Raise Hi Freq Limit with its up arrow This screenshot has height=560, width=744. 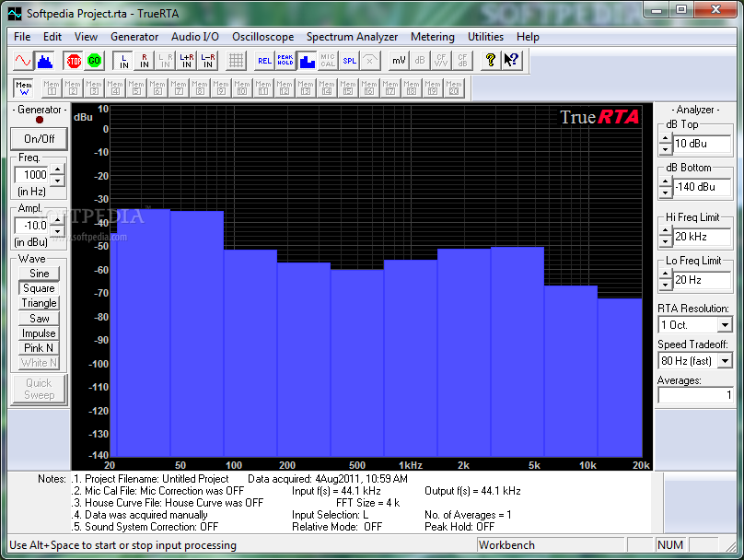tap(665, 231)
